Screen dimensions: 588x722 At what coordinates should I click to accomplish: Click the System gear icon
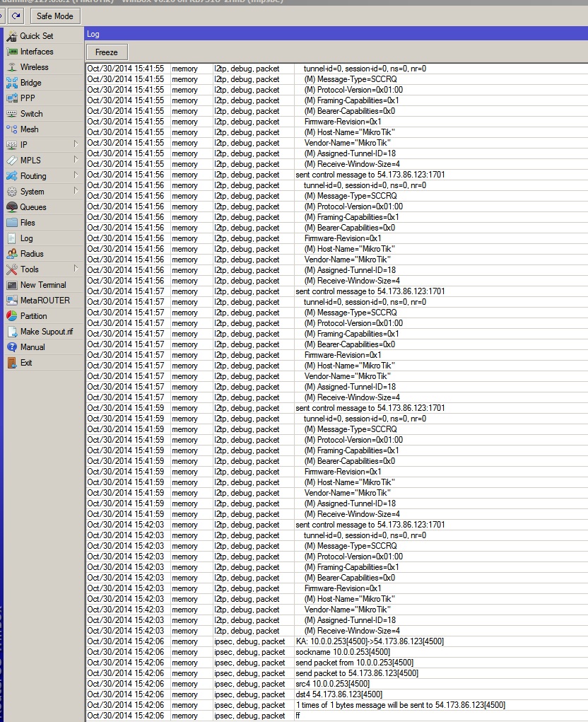click(x=12, y=192)
